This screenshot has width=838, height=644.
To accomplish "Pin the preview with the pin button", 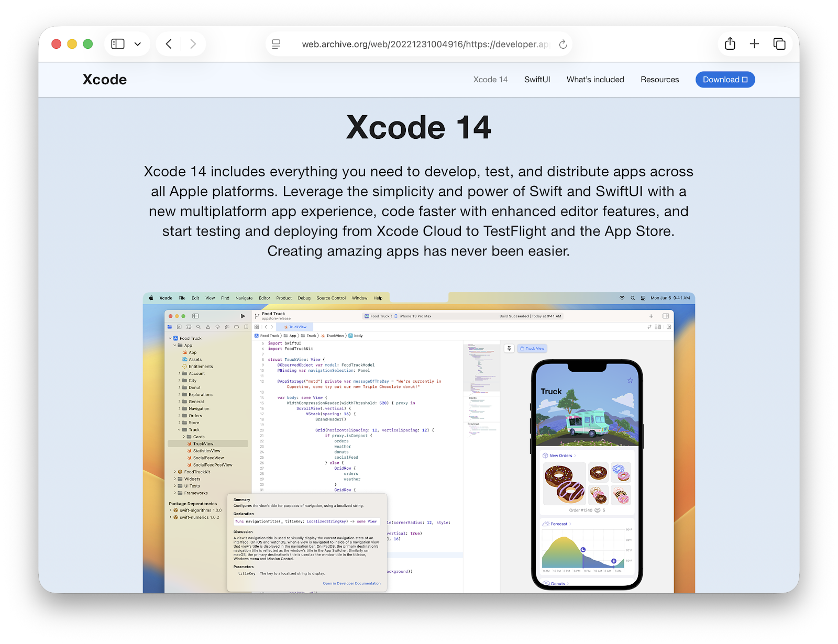I will coord(509,348).
